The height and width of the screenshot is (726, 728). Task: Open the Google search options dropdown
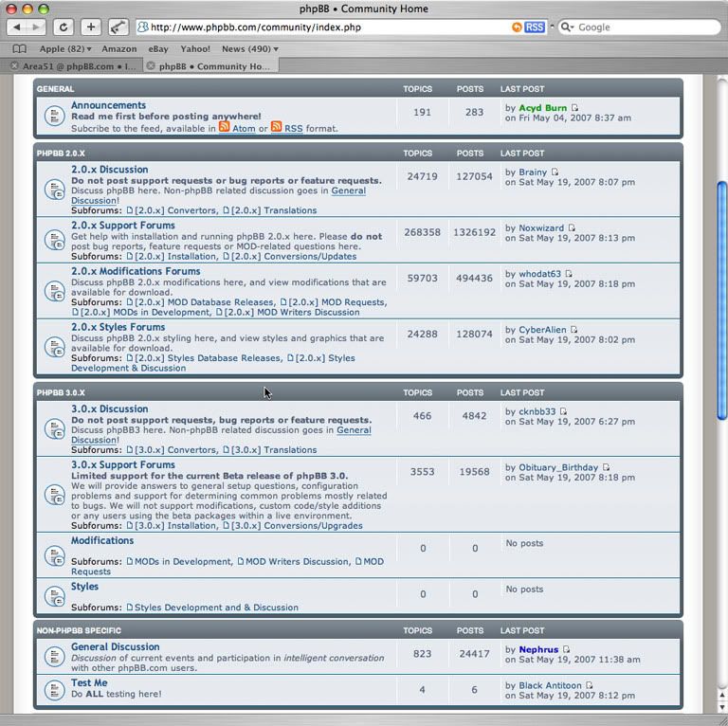point(568,27)
